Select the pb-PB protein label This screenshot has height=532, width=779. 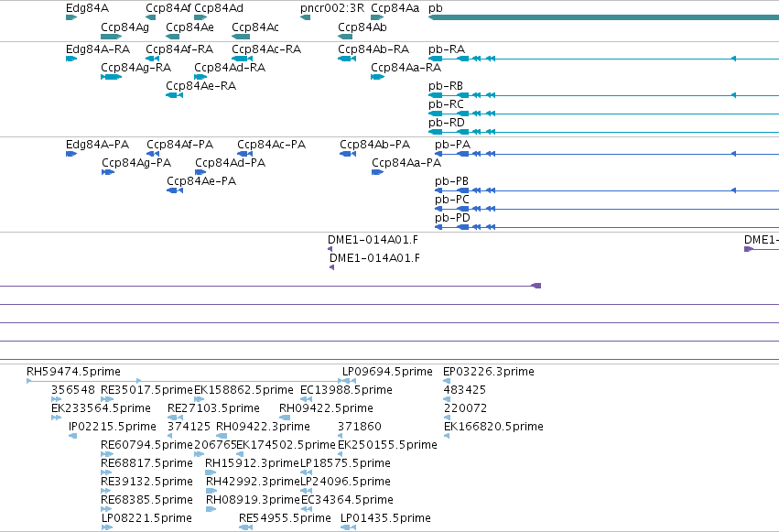click(x=451, y=181)
